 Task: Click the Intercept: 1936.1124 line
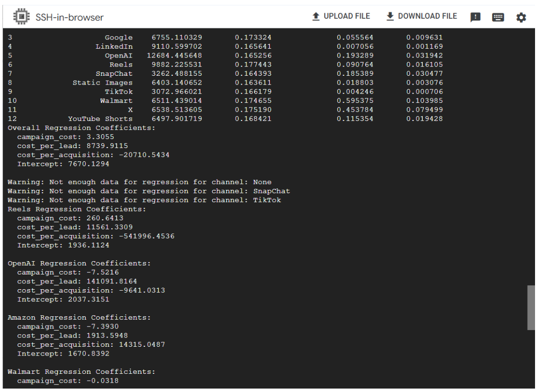point(63,245)
